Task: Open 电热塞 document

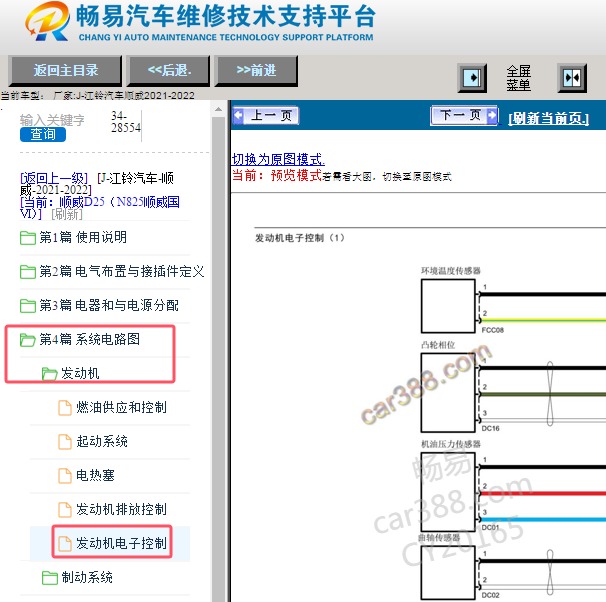Action: [95, 475]
